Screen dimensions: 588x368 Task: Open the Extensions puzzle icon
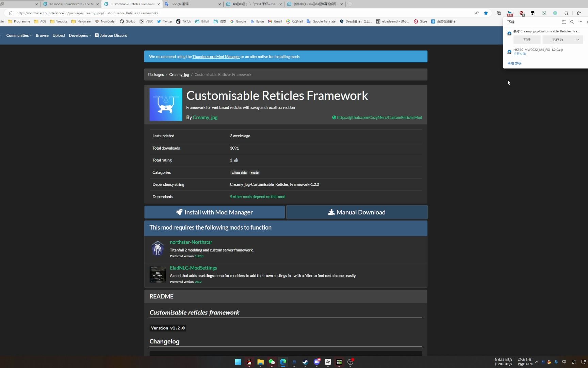(x=566, y=13)
